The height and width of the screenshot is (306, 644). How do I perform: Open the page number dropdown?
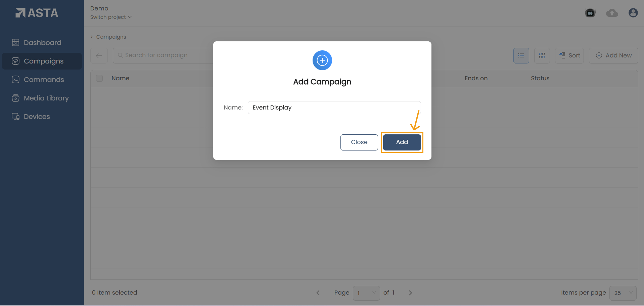click(366, 293)
